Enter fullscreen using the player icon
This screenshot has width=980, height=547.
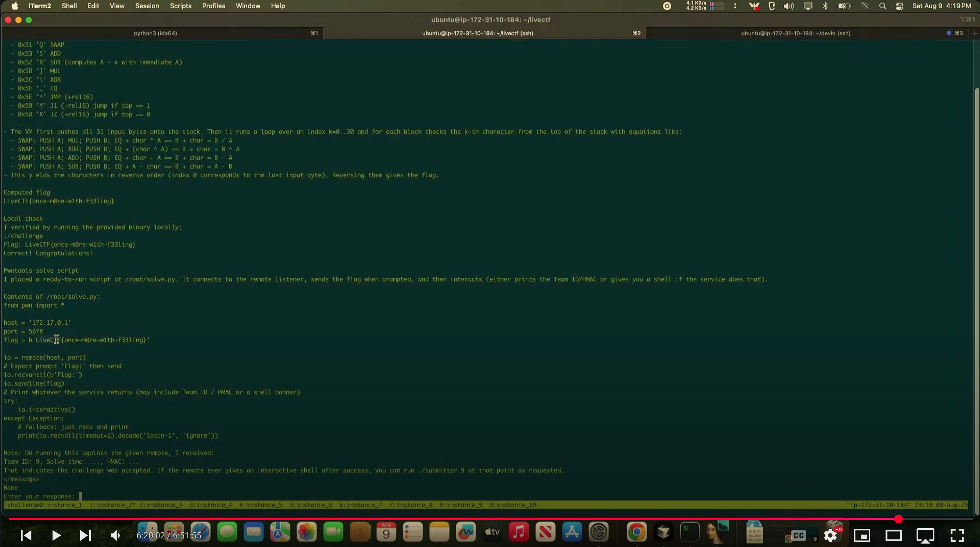pos(957,535)
